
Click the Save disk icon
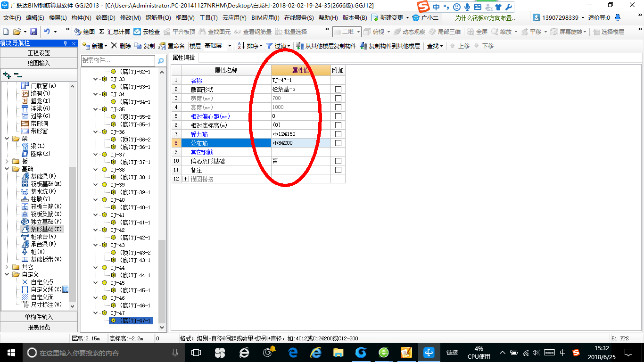pyautogui.click(x=33, y=32)
